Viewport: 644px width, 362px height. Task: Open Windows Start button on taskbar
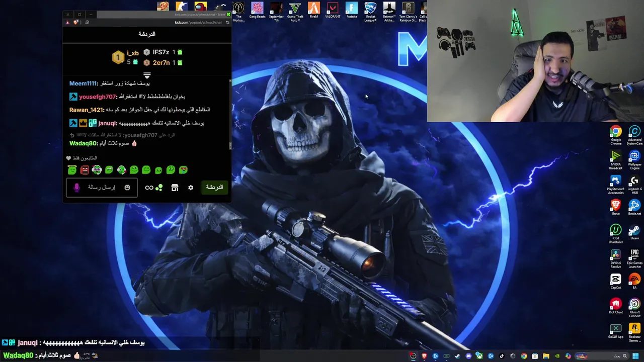point(635,356)
